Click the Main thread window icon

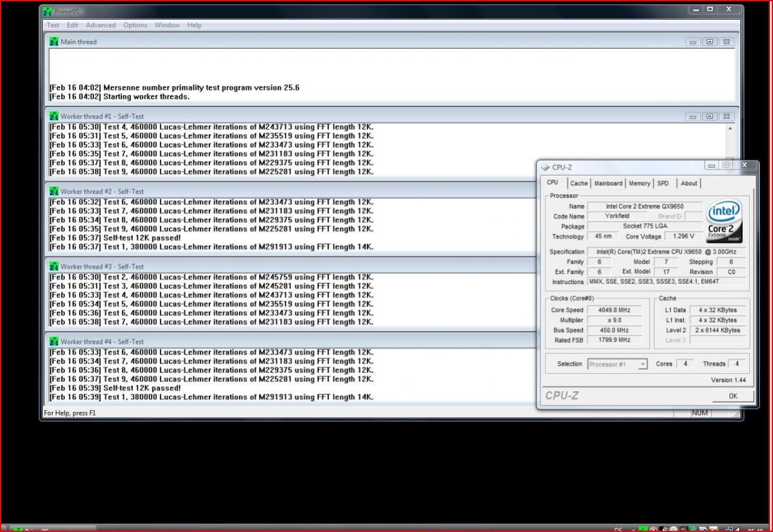click(54, 42)
